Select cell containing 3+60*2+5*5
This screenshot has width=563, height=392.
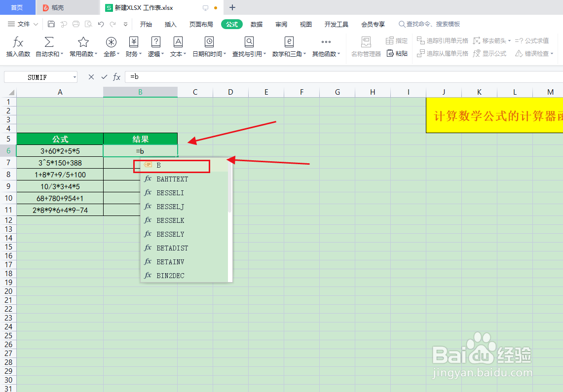click(60, 151)
